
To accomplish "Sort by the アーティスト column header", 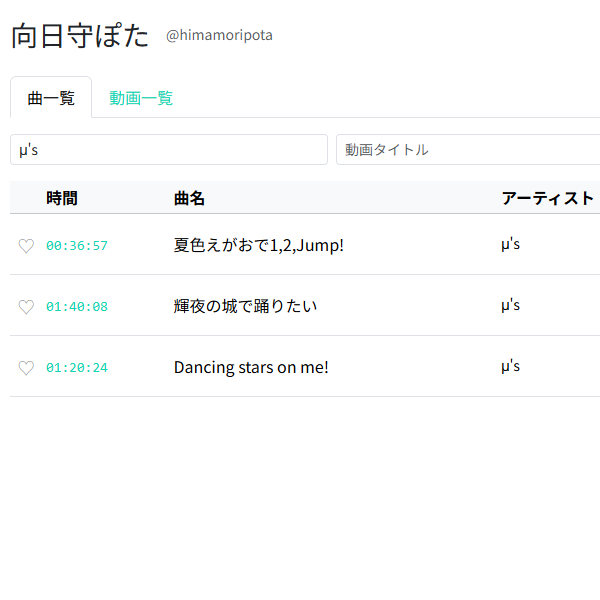I will point(547,198).
